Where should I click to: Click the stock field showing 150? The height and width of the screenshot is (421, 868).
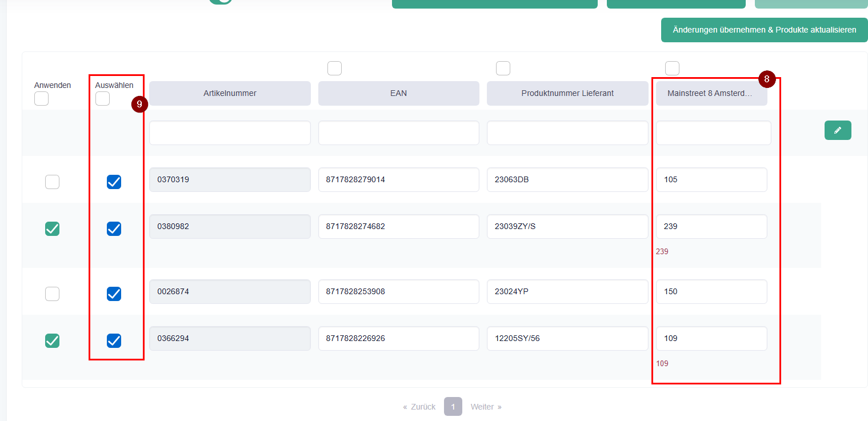[711, 291]
